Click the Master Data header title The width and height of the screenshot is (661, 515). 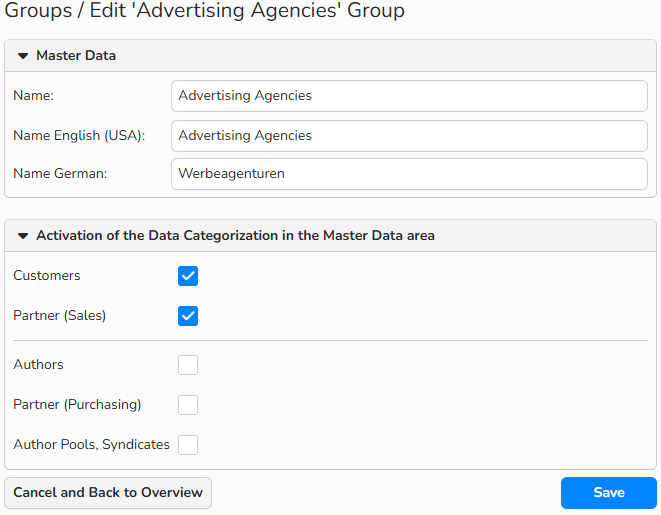click(76, 56)
